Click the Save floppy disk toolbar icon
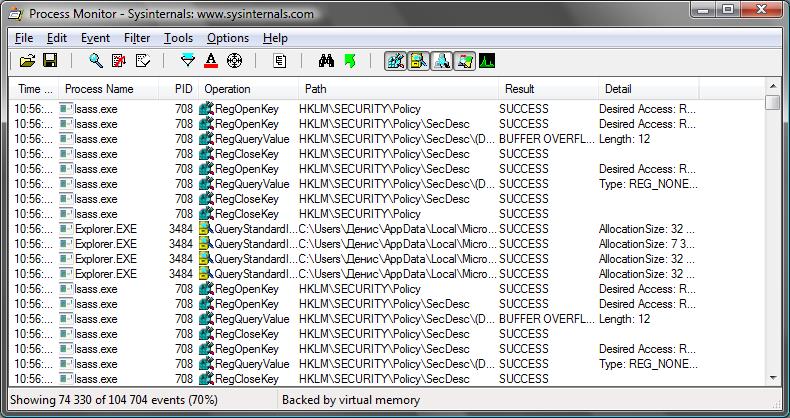The height and width of the screenshot is (418, 790). pos(50,61)
